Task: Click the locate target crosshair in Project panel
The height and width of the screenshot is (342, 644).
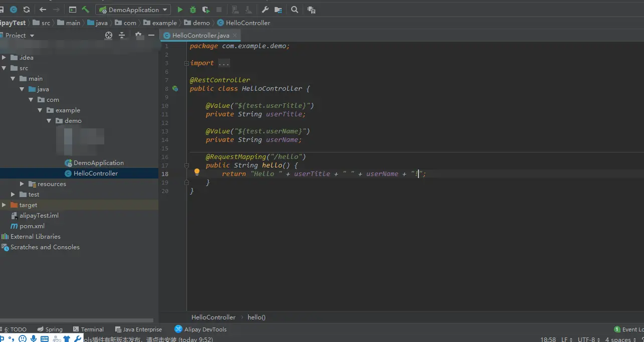Action: [109, 35]
